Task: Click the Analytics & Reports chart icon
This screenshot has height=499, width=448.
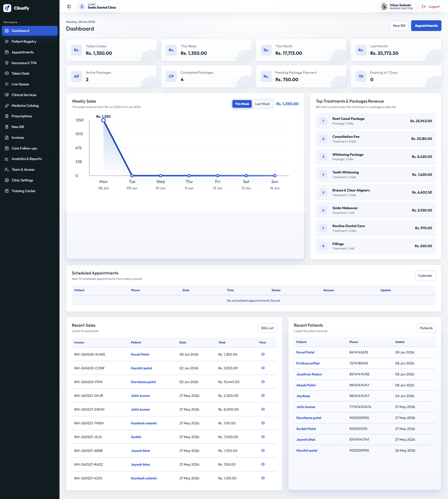Action: pos(7,159)
